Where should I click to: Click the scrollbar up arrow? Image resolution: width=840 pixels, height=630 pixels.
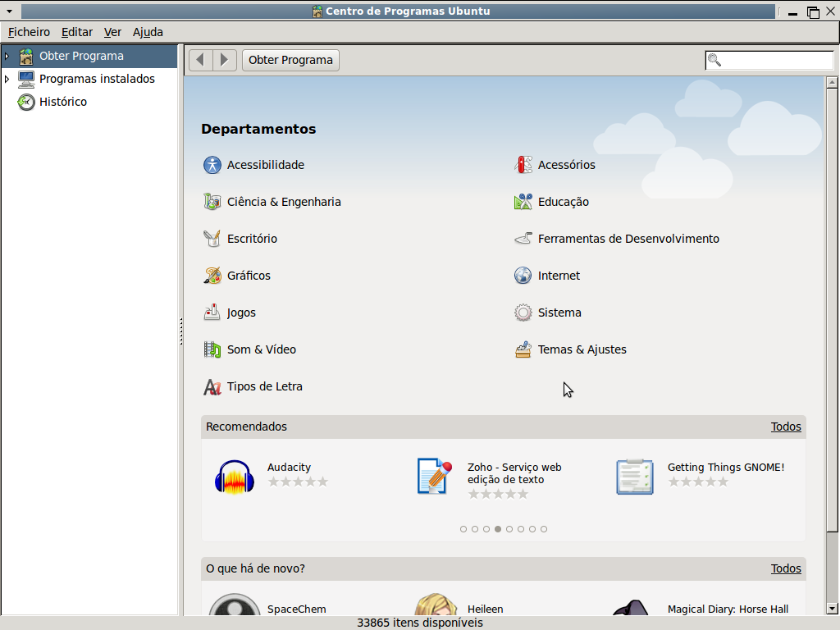click(832, 83)
